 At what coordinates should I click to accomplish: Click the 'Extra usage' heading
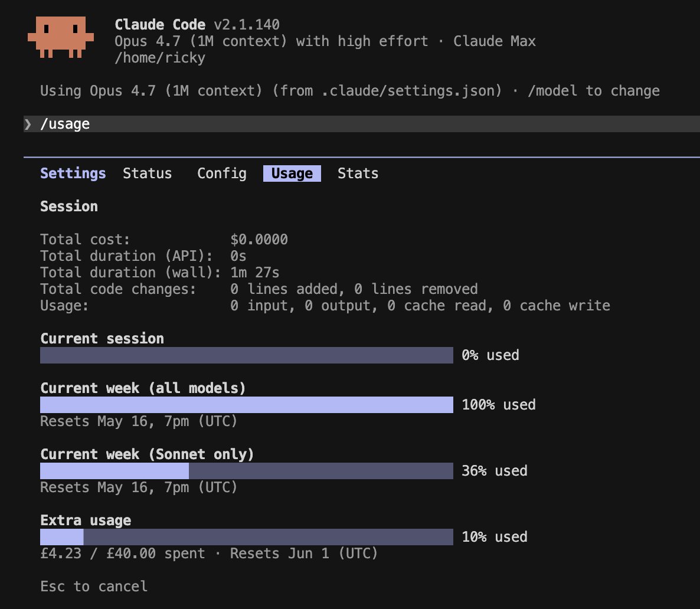point(86,520)
